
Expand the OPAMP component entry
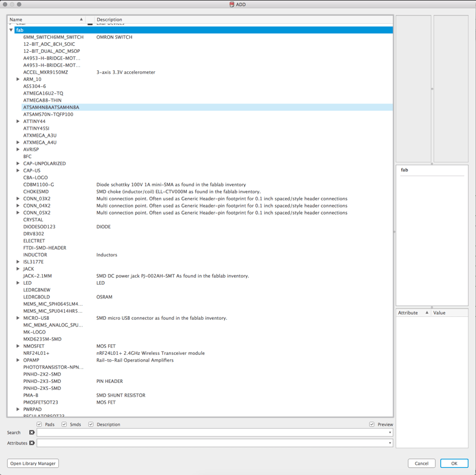(x=18, y=360)
